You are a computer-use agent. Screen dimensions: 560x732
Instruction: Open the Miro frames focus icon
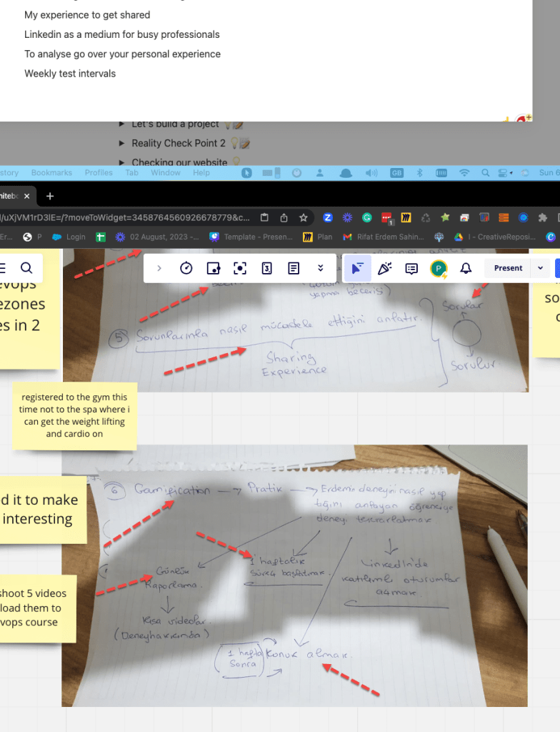click(x=240, y=268)
